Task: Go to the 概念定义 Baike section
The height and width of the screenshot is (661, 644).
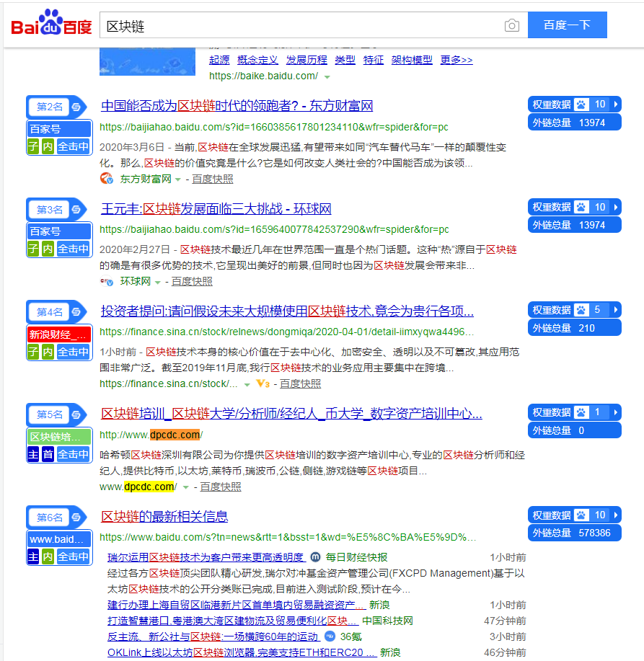Action: [257, 60]
